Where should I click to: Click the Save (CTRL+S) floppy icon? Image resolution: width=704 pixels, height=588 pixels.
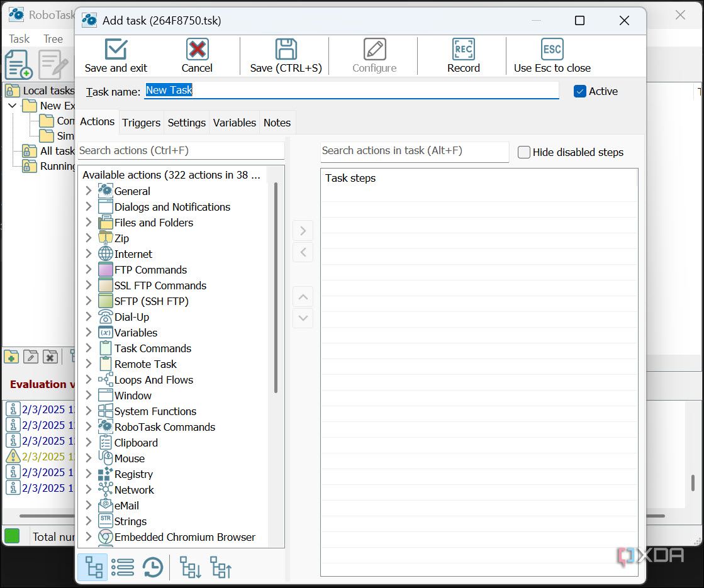(286, 49)
